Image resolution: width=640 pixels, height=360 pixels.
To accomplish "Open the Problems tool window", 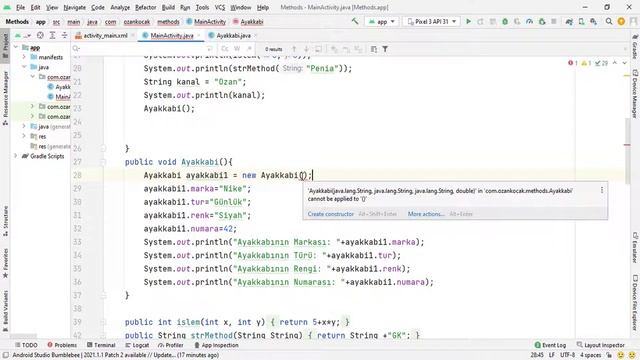I will 62,345.
